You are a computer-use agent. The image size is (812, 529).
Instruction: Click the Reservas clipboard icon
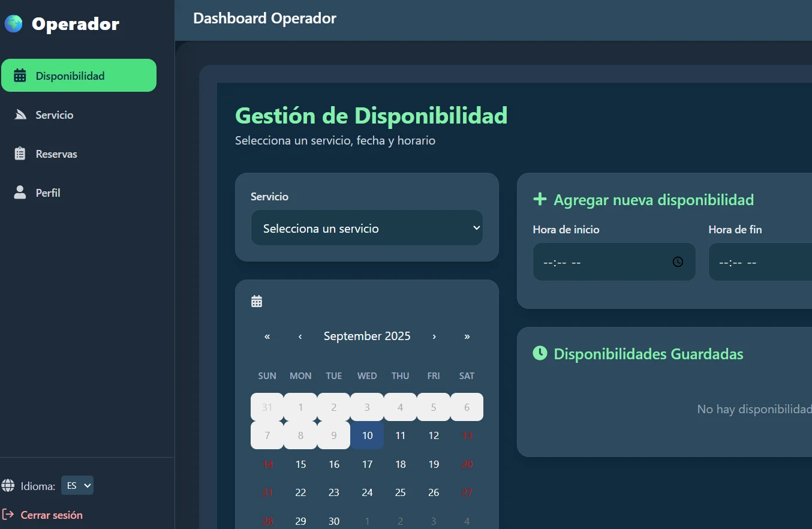tap(20, 154)
